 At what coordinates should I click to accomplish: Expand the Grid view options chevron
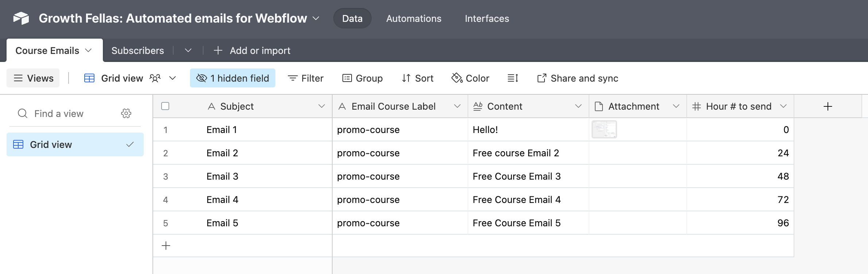tap(173, 78)
